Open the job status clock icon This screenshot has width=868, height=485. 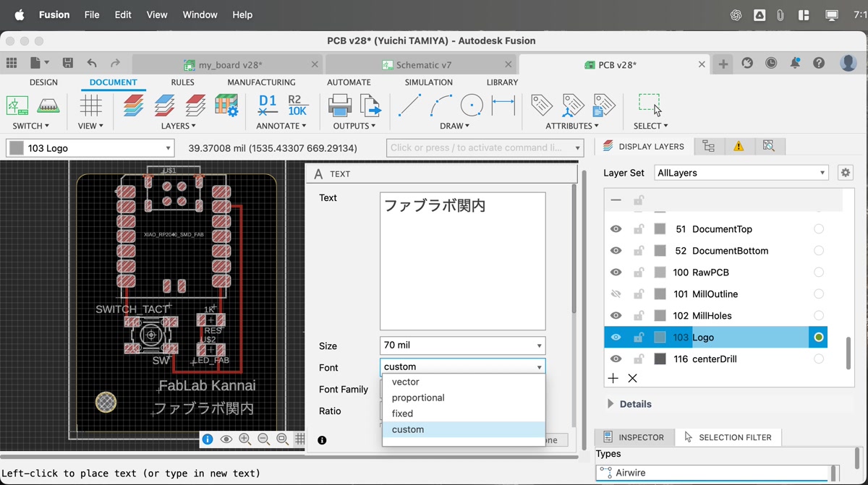(771, 64)
